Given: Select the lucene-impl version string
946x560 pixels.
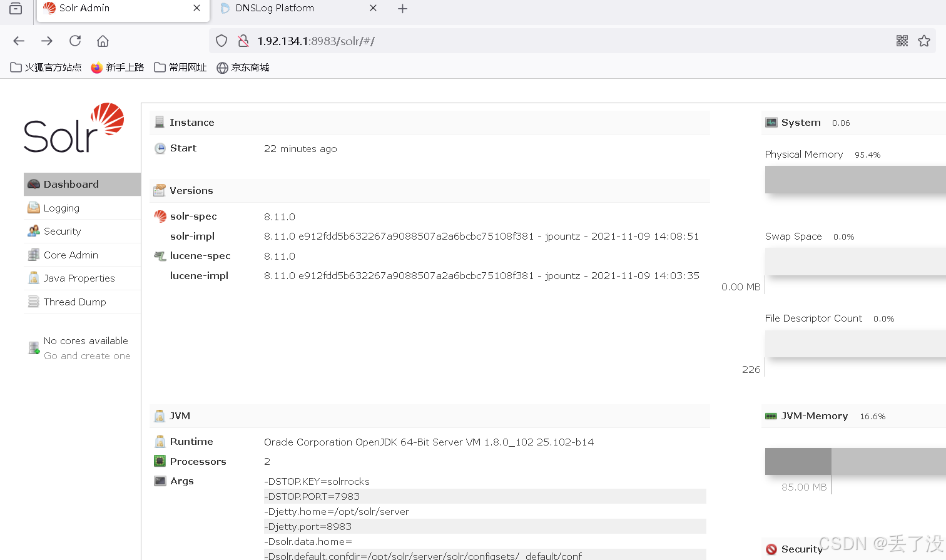Looking at the screenshot, I should (x=481, y=275).
